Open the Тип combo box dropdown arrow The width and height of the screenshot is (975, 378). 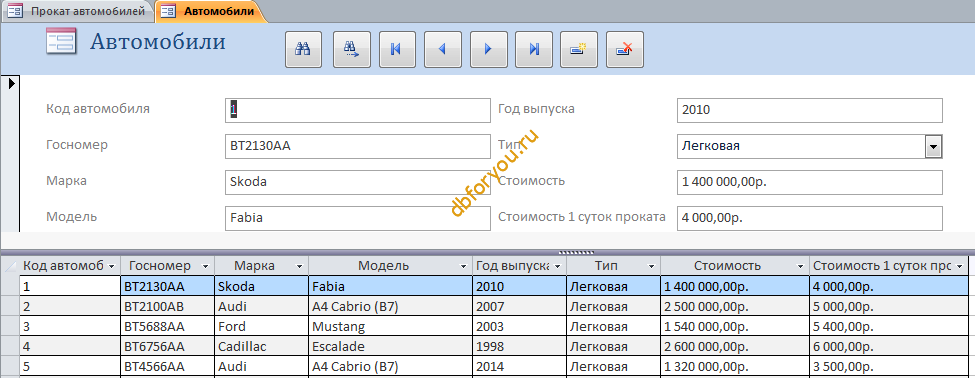(x=933, y=147)
